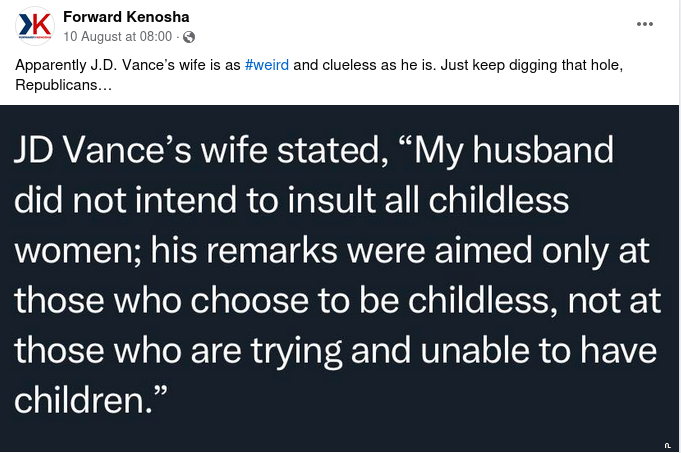Open the 10 August at 08:00 timestamp

coord(117,37)
